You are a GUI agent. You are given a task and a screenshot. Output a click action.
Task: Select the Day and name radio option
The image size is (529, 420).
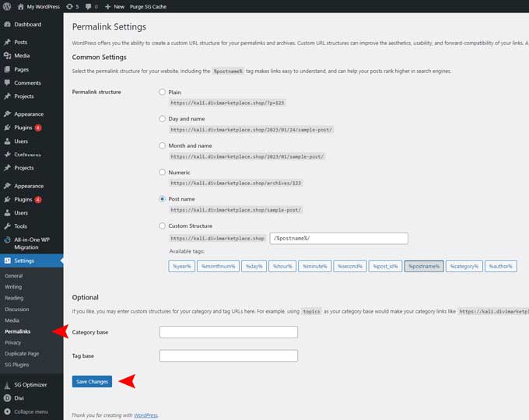[162, 119]
